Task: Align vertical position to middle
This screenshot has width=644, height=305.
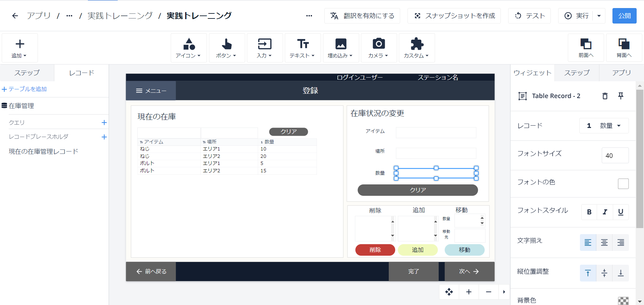Action: pos(604,273)
